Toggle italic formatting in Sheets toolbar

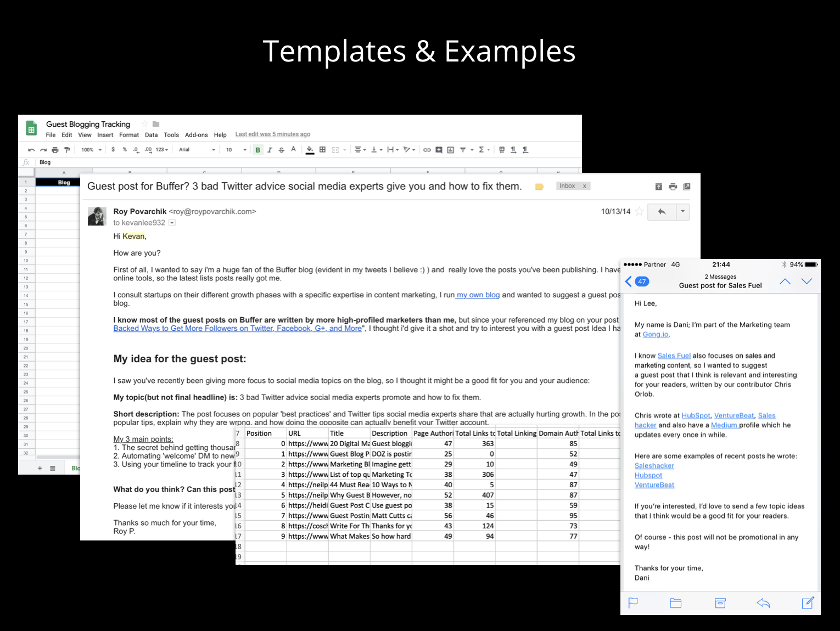click(270, 150)
